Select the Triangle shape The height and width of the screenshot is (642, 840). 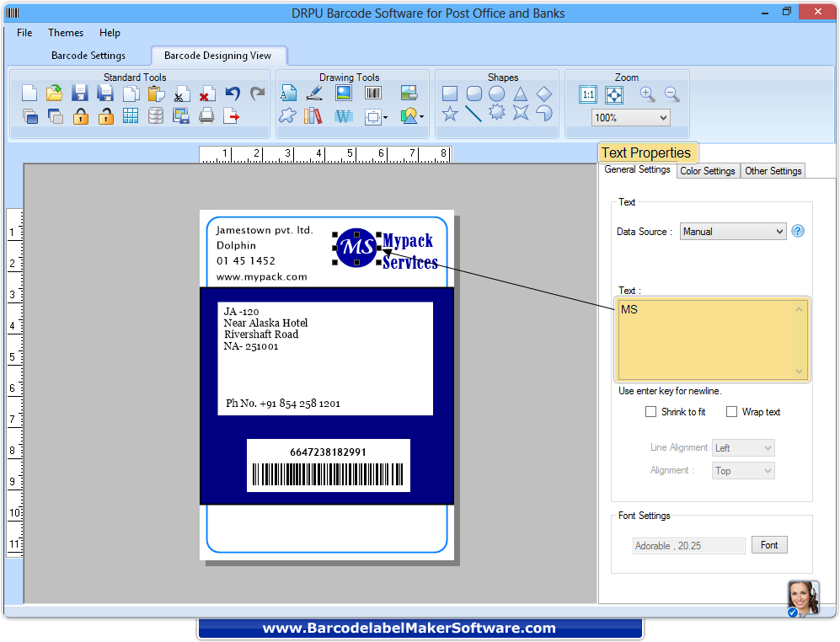coord(520,94)
